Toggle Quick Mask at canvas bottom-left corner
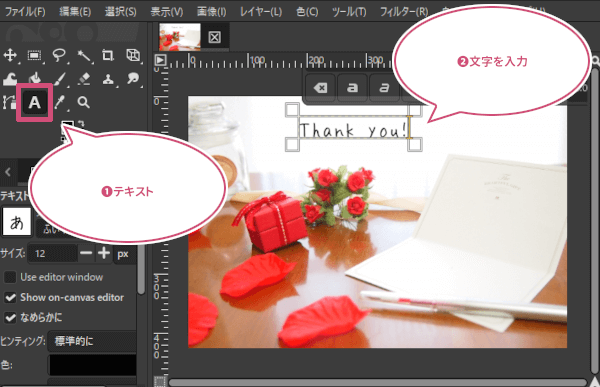 pos(160,382)
